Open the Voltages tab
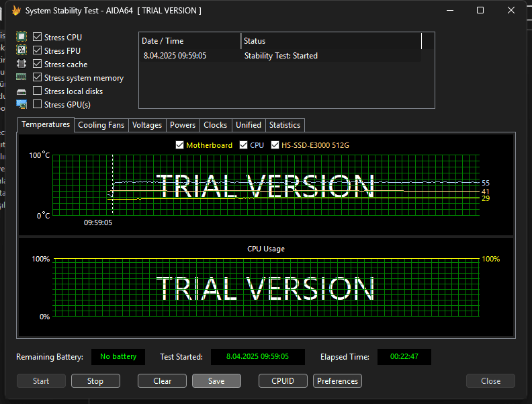 (147, 125)
